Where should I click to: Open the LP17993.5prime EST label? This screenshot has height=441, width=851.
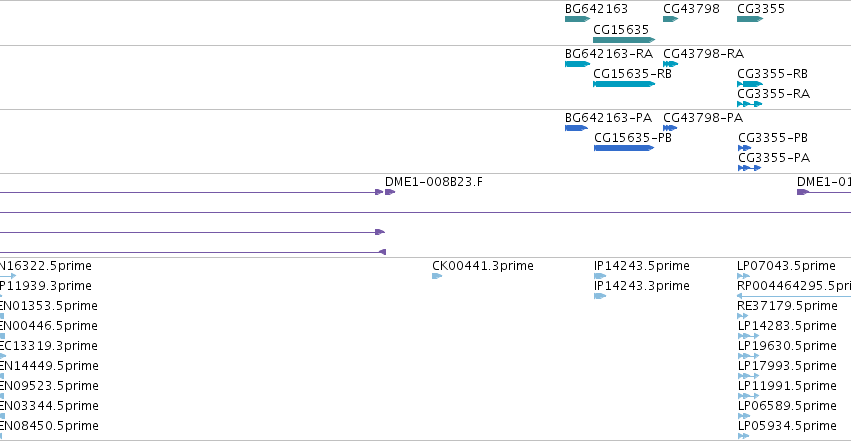[x=788, y=366]
